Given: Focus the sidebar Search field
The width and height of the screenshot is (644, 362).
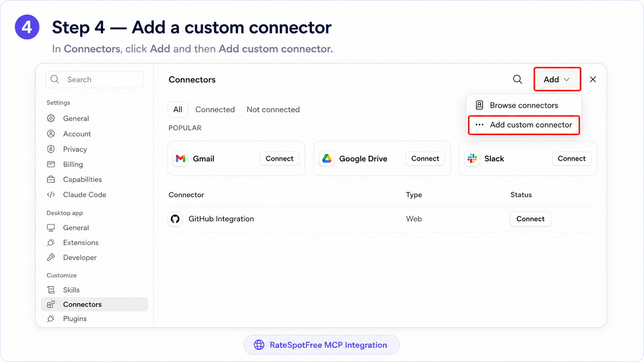Looking at the screenshot, I should [x=95, y=79].
